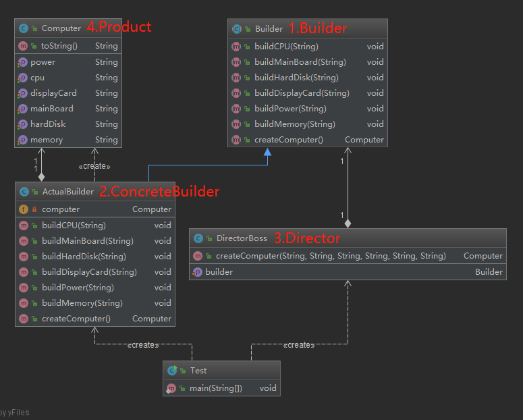Screen dimensions: 523x420
Task: Select the mainBoard property row
Action: point(68,109)
